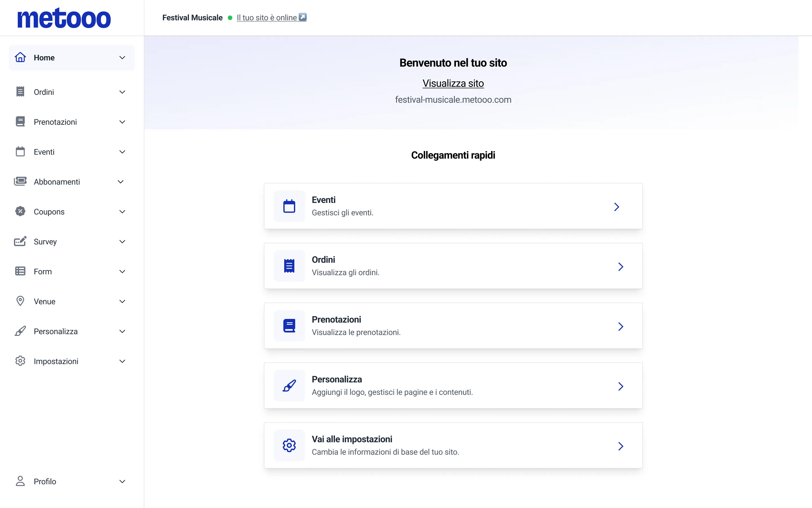
Task: Click the external link icon beside site status
Action: click(303, 17)
